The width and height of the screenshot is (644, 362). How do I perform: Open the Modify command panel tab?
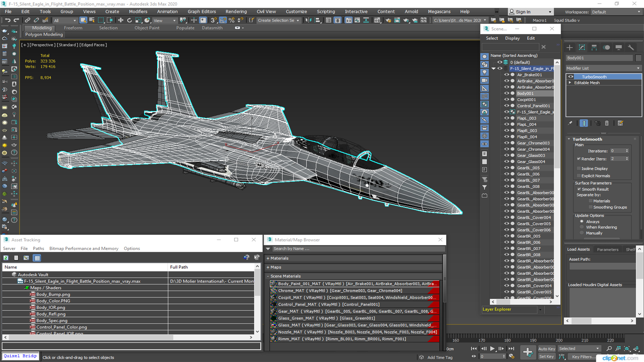pos(582,47)
